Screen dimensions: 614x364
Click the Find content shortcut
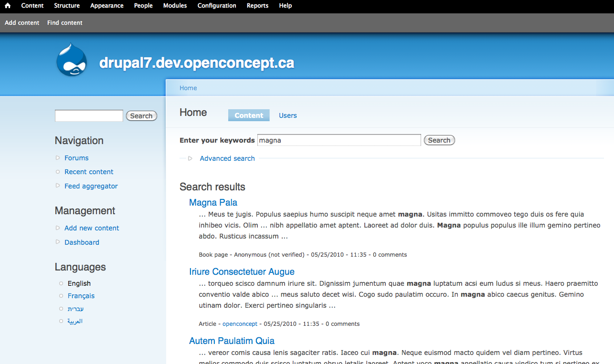pyautogui.click(x=65, y=23)
